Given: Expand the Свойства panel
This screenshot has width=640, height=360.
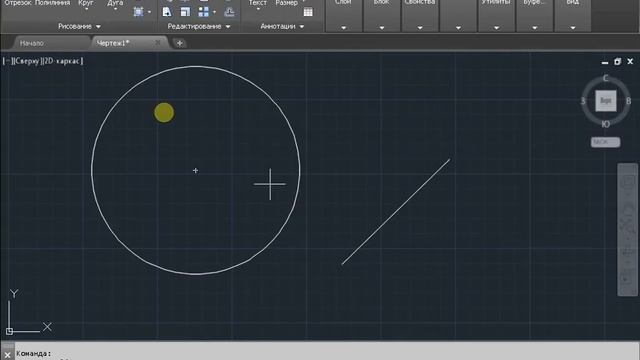Looking at the screenshot, I should tap(420, 28).
